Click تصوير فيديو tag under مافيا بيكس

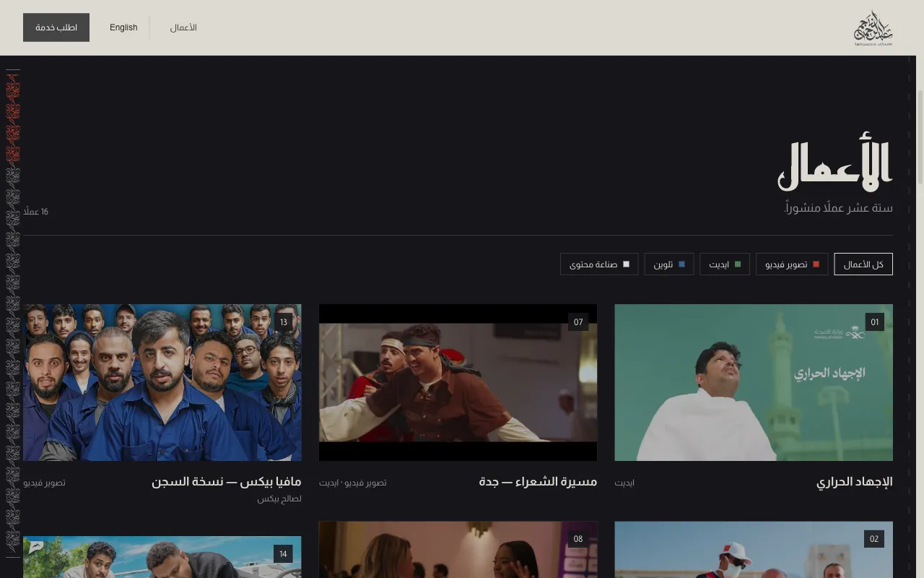click(x=44, y=483)
